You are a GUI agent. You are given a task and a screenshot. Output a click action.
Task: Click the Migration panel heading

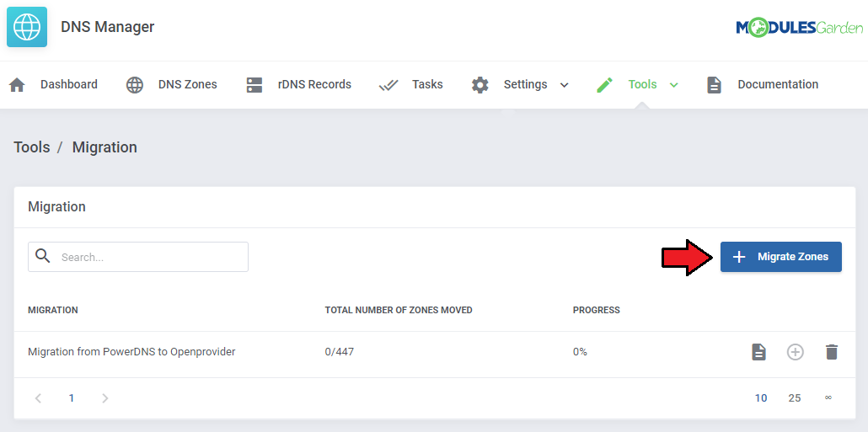coord(57,207)
